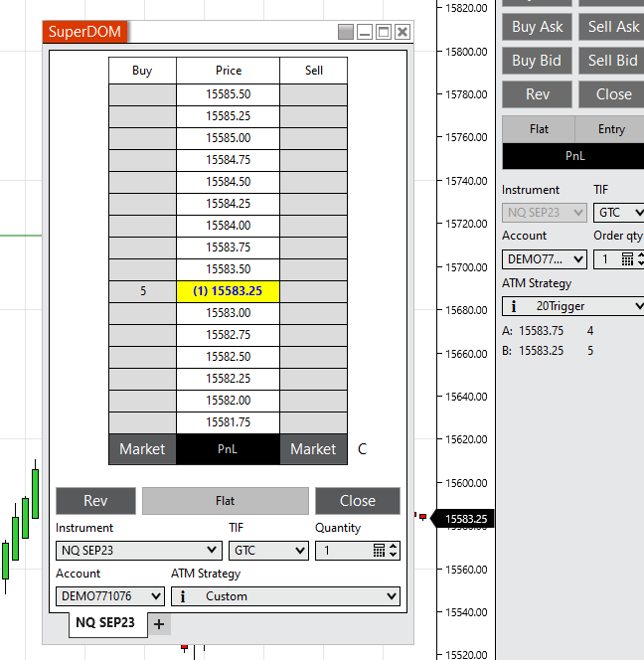Click Buy Ask in Chart Trader

pos(537,27)
